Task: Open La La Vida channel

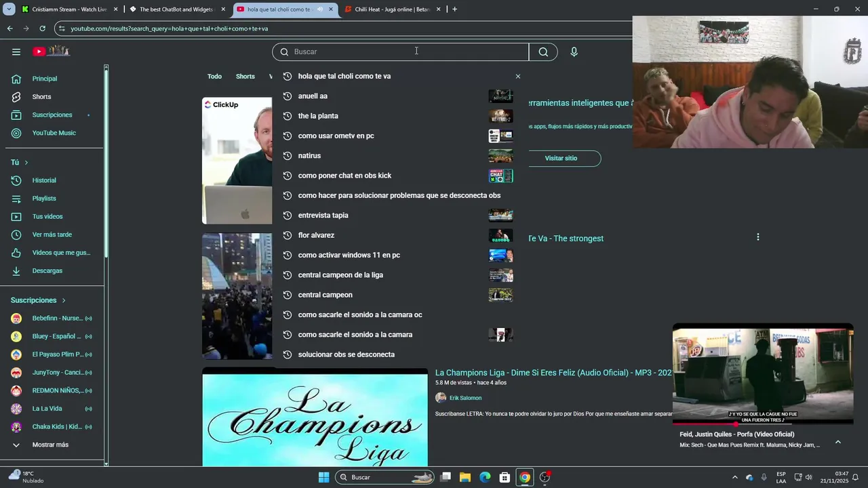Action: point(54,409)
